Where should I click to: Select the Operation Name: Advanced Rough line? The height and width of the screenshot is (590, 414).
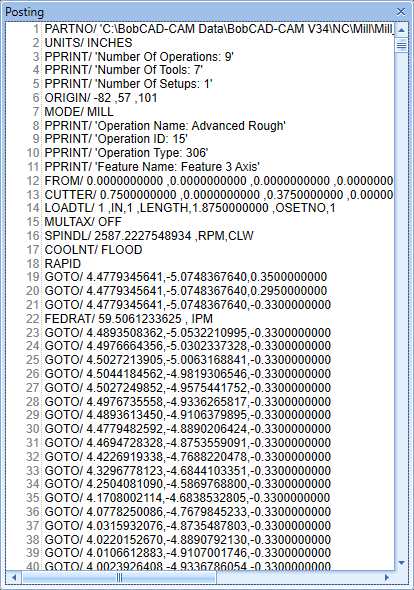point(165,126)
